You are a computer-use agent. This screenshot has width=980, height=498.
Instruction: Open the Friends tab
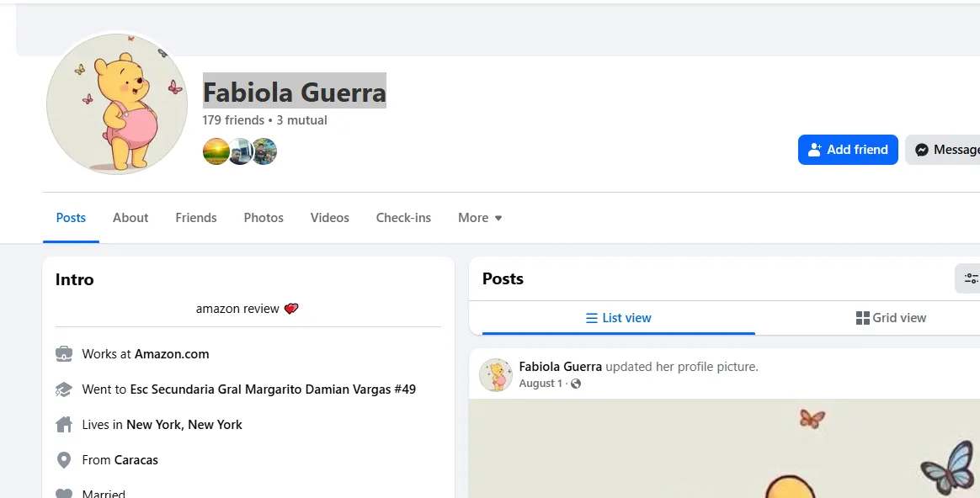pos(195,217)
